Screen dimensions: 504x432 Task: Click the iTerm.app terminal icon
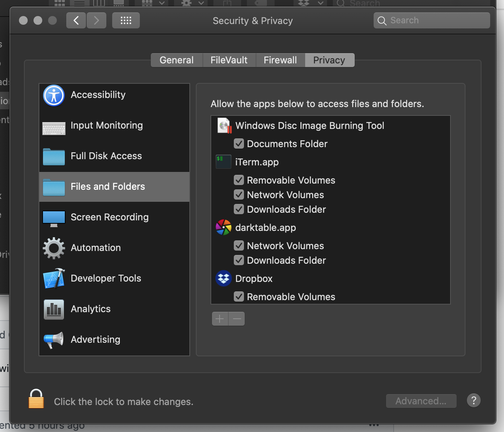[x=224, y=162]
